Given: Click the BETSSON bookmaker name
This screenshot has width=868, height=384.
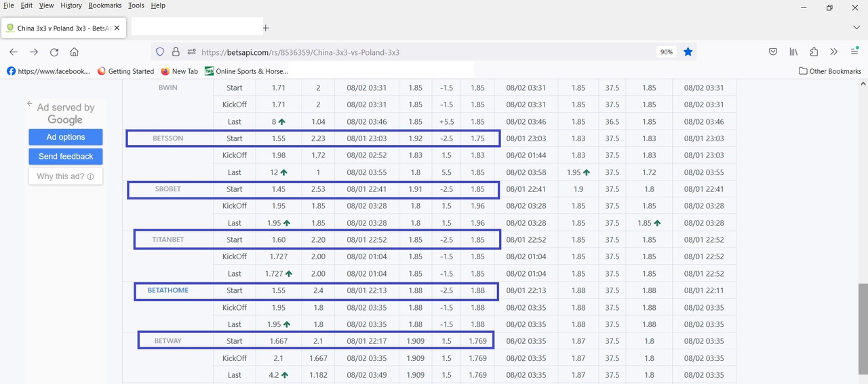Looking at the screenshot, I should pos(168,138).
